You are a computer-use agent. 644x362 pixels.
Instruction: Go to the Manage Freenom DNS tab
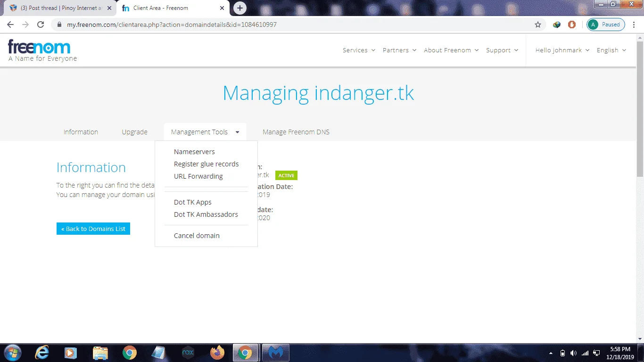click(296, 132)
